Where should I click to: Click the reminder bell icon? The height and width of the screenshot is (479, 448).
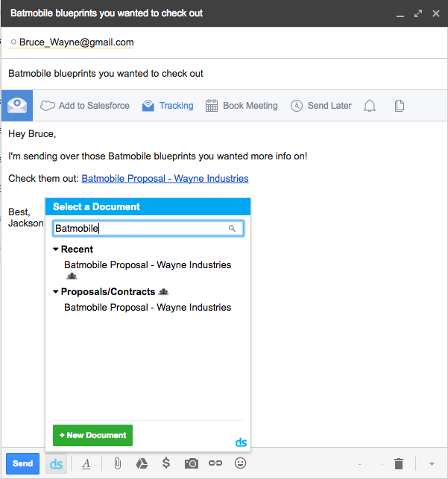[x=370, y=106]
